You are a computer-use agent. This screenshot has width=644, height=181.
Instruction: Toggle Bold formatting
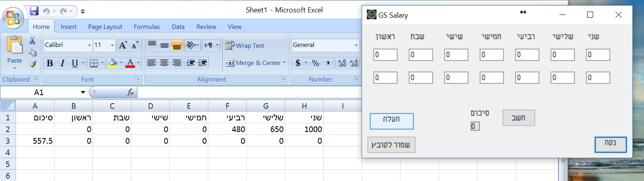tap(50, 63)
